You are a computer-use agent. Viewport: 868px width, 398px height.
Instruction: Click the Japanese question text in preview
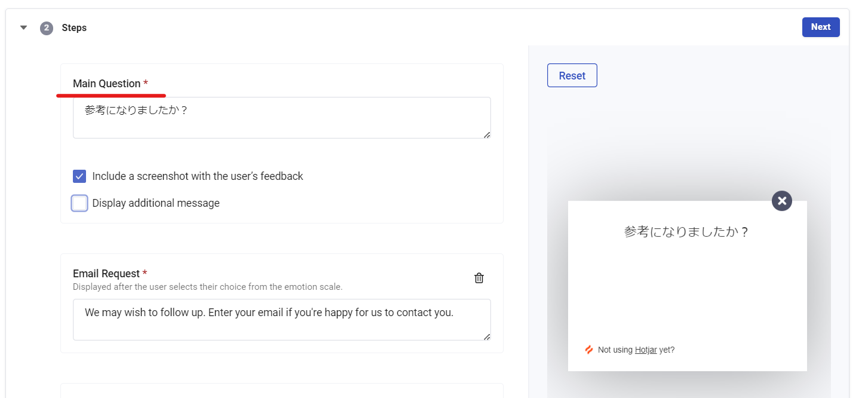tap(686, 232)
